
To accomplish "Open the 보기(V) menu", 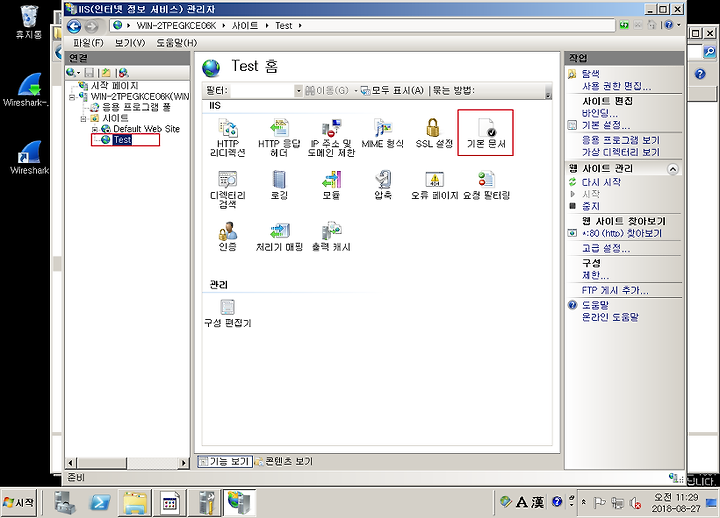I will [129, 43].
